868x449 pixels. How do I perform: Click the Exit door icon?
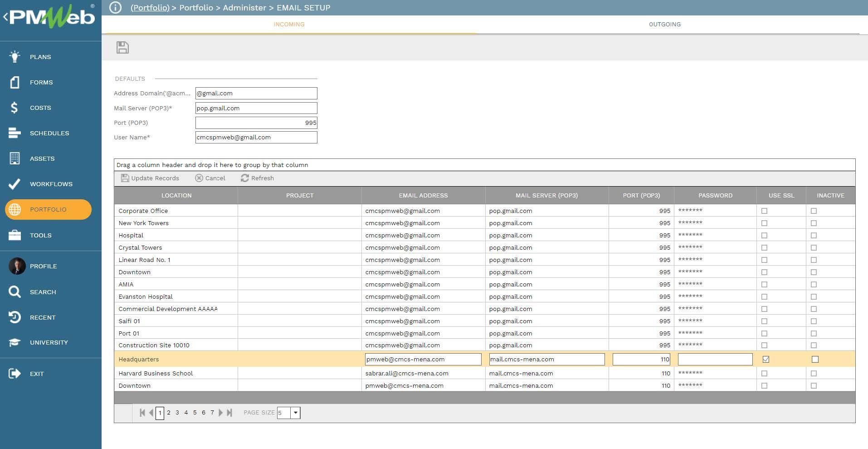click(x=15, y=374)
